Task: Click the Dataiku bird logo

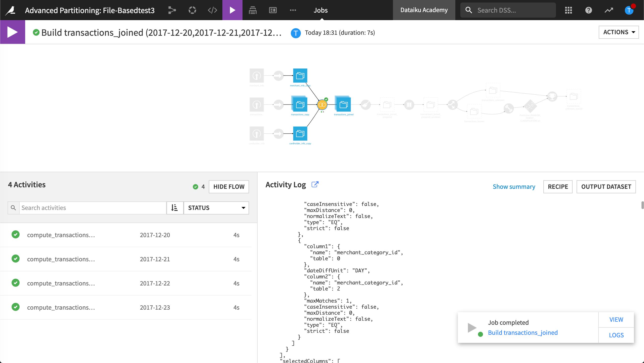Action: [11, 10]
